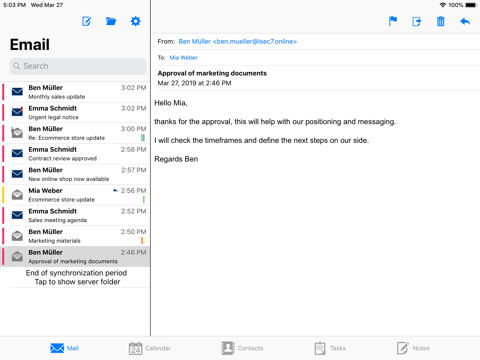Click the battery indicator in status bar
480x360 pixels.
coord(471,5)
